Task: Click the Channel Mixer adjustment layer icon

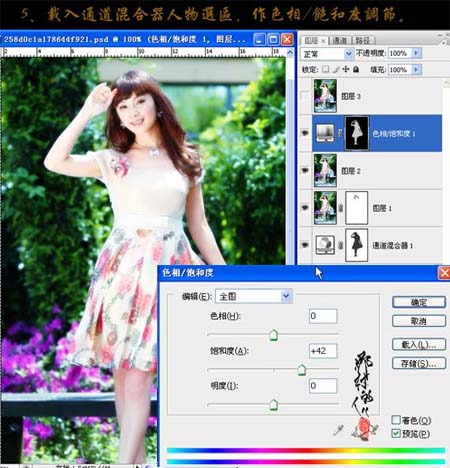Action: tap(325, 245)
